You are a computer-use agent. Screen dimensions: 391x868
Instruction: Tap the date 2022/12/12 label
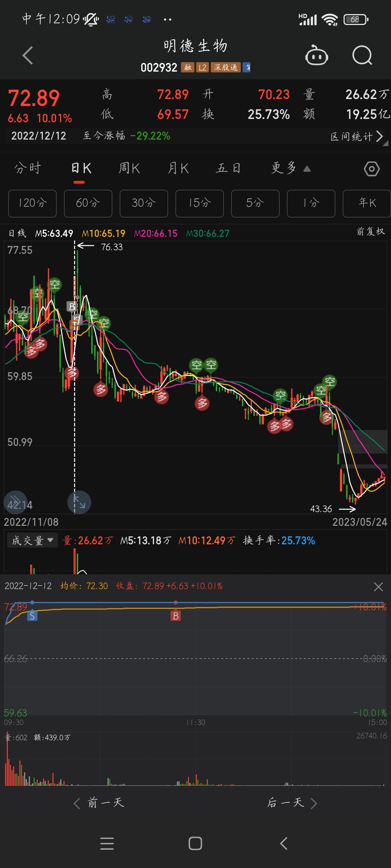pyautogui.click(x=39, y=136)
